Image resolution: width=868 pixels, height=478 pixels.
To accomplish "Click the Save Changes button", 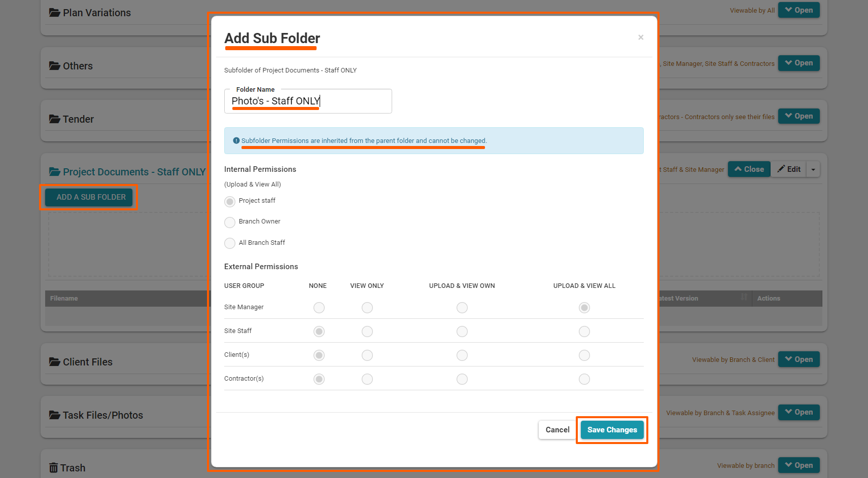I will [612, 430].
